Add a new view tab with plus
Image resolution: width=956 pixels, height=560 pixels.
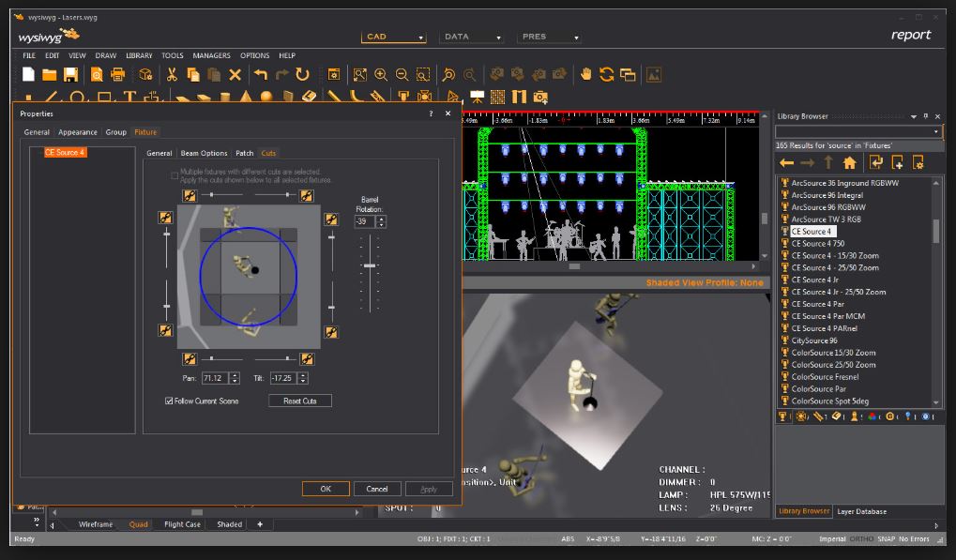point(260,524)
